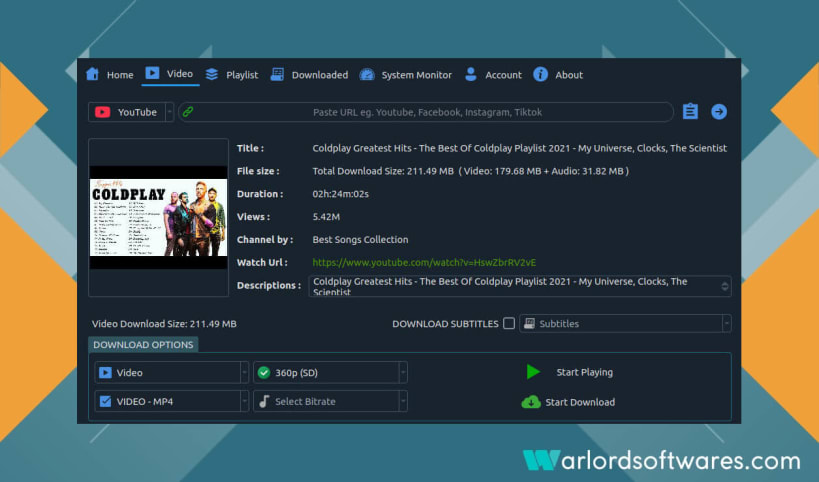The width and height of the screenshot is (819, 482).
Task: Open the YouTube source dropdown
Action: 169,112
